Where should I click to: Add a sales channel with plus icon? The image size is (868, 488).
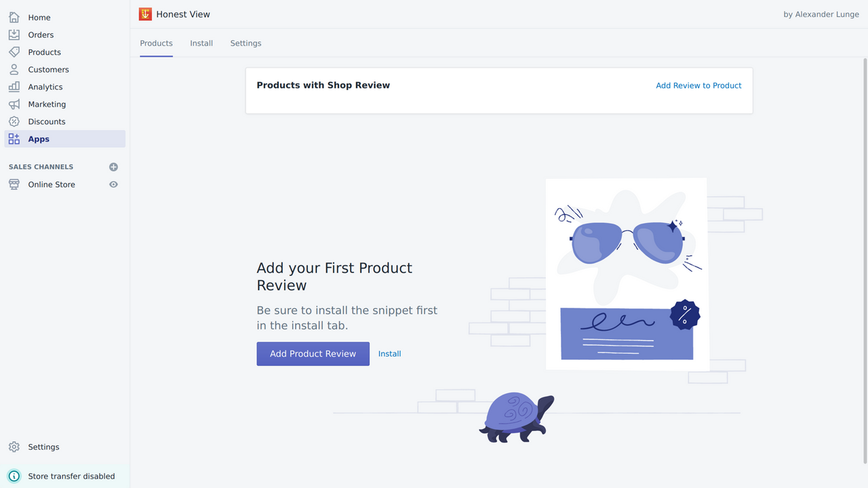coord(114,167)
